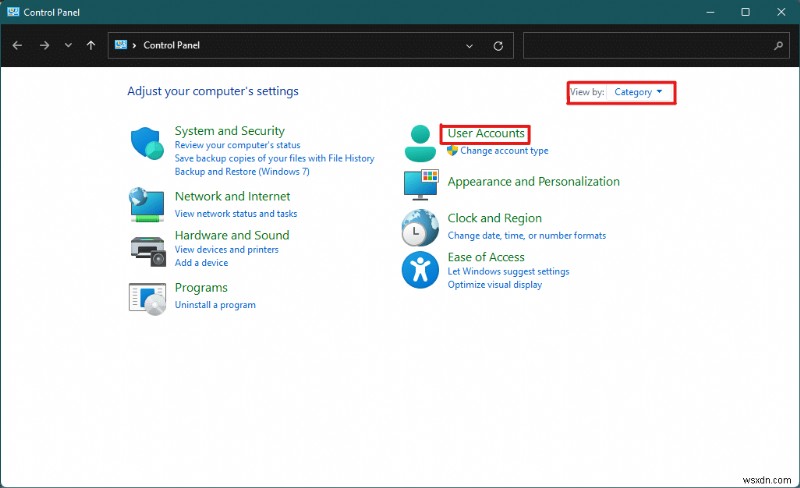Navigate back with the back arrow
Screen dimensions: 800x488
tap(18, 46)
